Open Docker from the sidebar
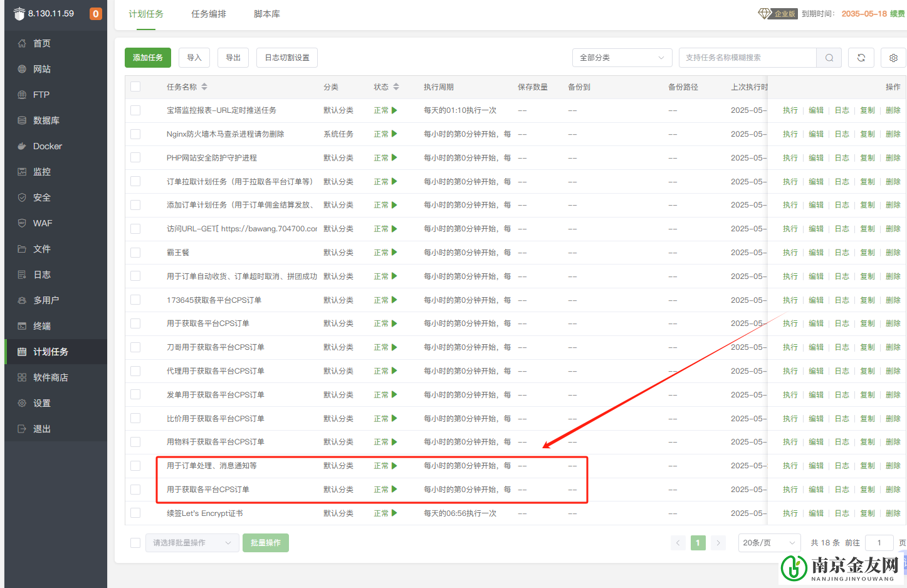Viewport: 907px width, 588px height. pyautogui.click(x=47, y=146)
